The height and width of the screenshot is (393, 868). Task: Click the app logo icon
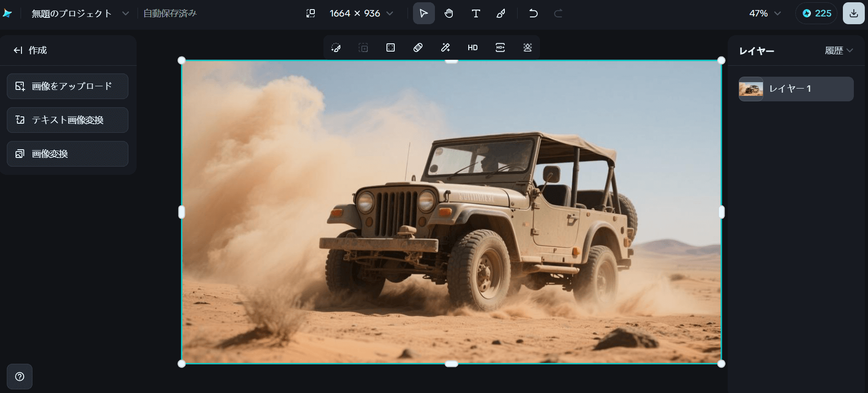click(x=7, y=13)
